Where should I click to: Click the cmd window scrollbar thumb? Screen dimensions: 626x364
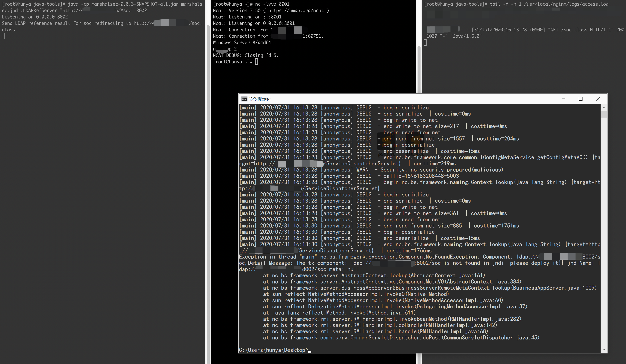coord(604,114)
